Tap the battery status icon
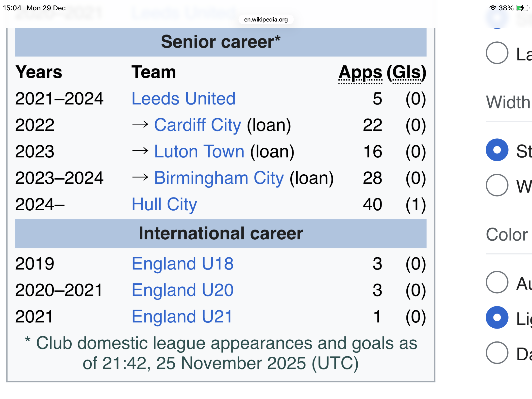Screen dimensions: 532x399 click(x=523, y=8)
